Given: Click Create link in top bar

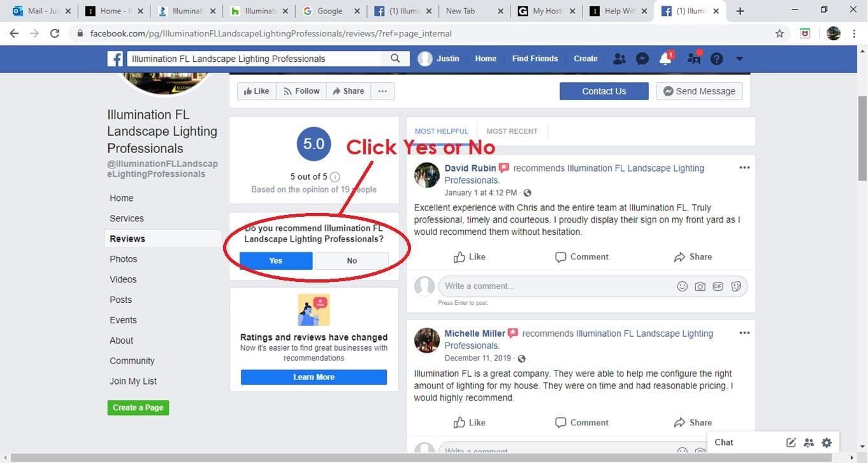Looking at the screenshot, I should point(586,59).
